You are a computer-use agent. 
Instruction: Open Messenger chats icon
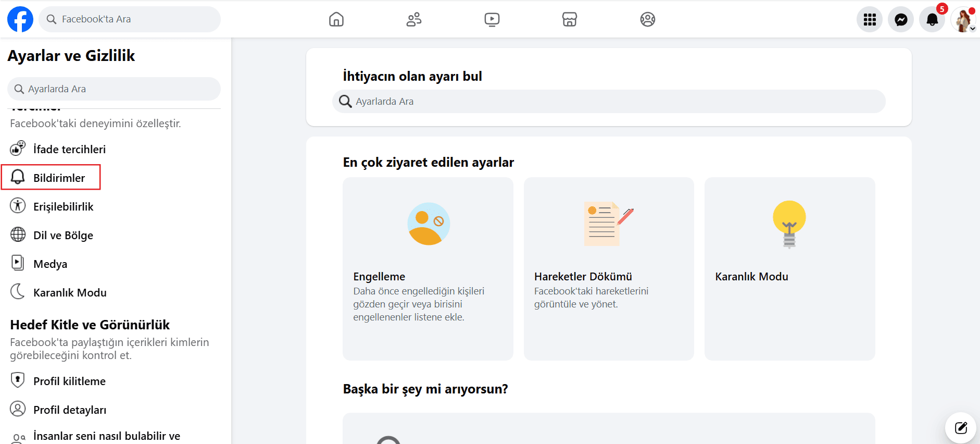click(901, 20)
